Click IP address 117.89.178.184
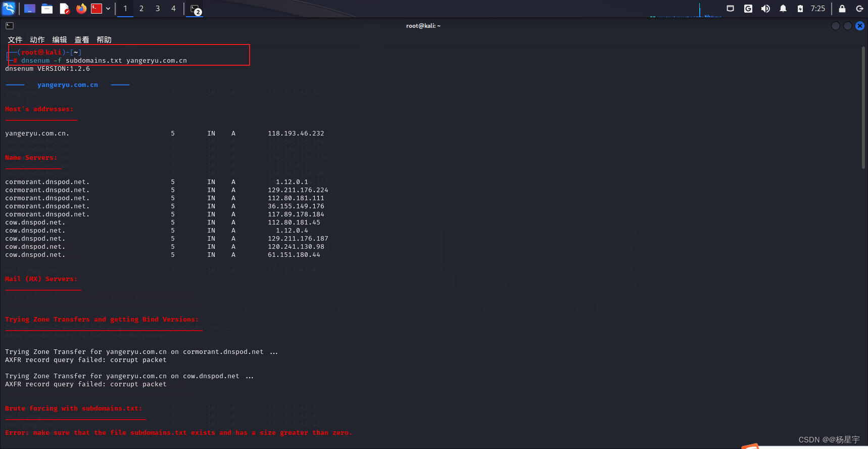 coord(296,214)
